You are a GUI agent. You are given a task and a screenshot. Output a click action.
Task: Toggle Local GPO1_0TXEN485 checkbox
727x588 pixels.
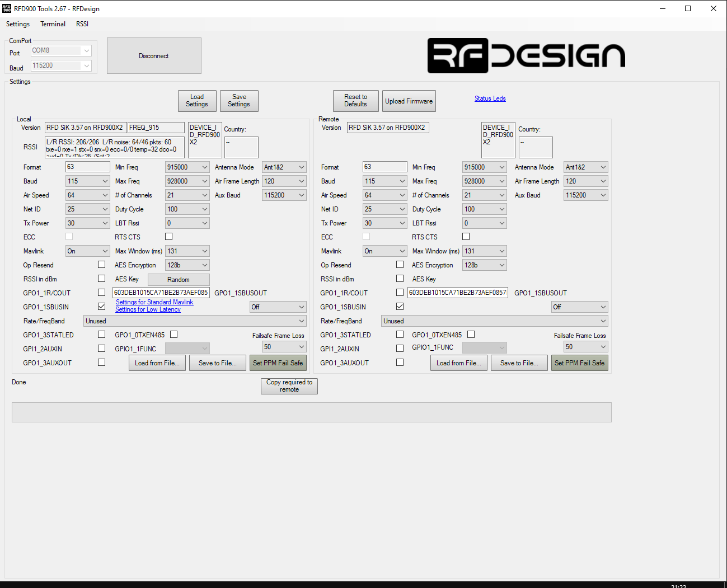click(x=173, y=335)
